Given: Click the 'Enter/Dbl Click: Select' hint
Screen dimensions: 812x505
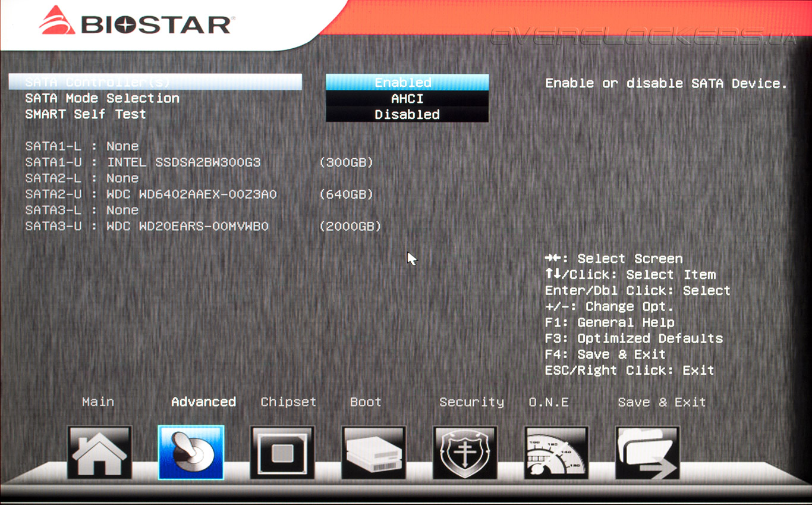Looking at the screenshot, I should (638, 291).
